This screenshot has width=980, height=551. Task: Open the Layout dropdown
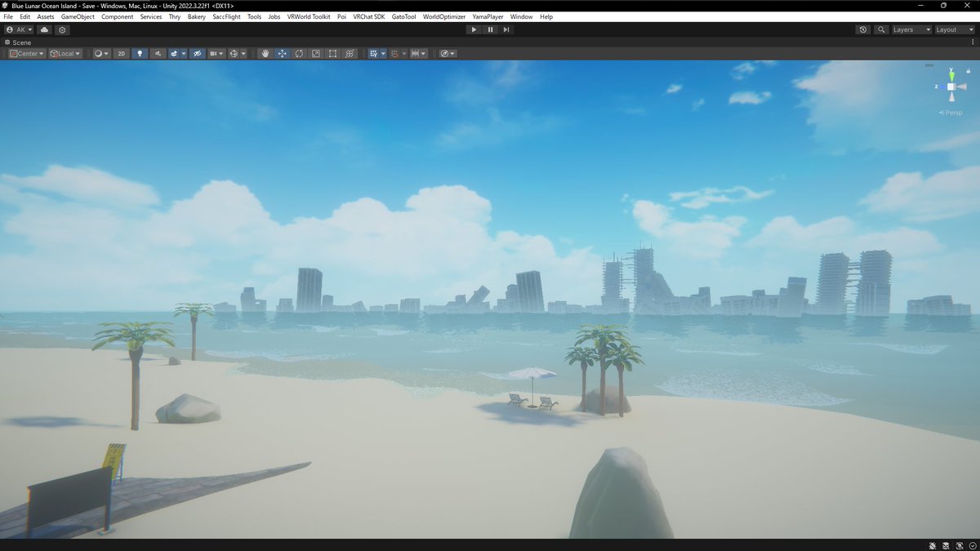click(x=955, y=29)
